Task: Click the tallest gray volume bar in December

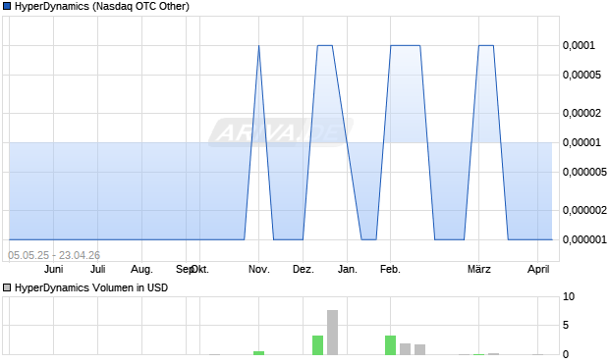Action: (x=332, y=333)
